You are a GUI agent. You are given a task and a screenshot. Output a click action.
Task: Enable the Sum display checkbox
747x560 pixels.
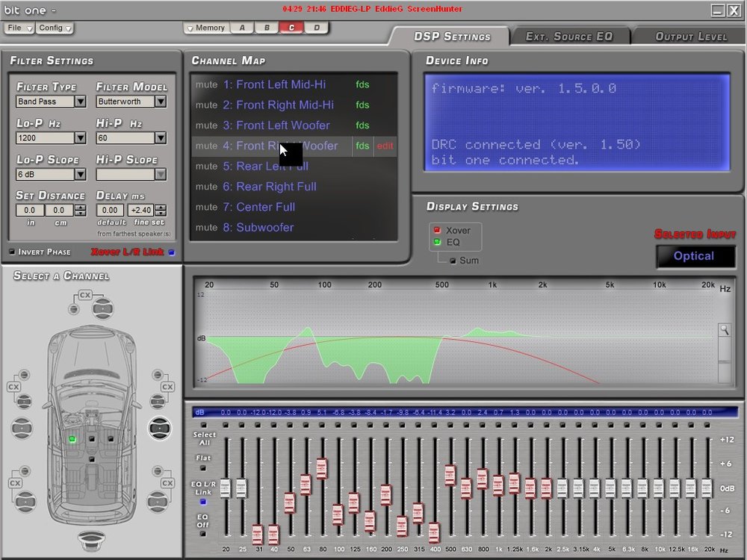(453, 261)
